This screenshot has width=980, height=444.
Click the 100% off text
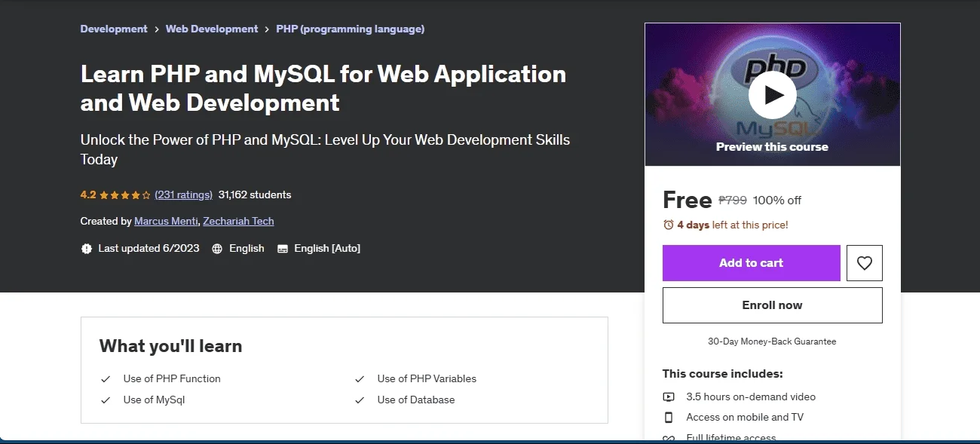point(777,200)
